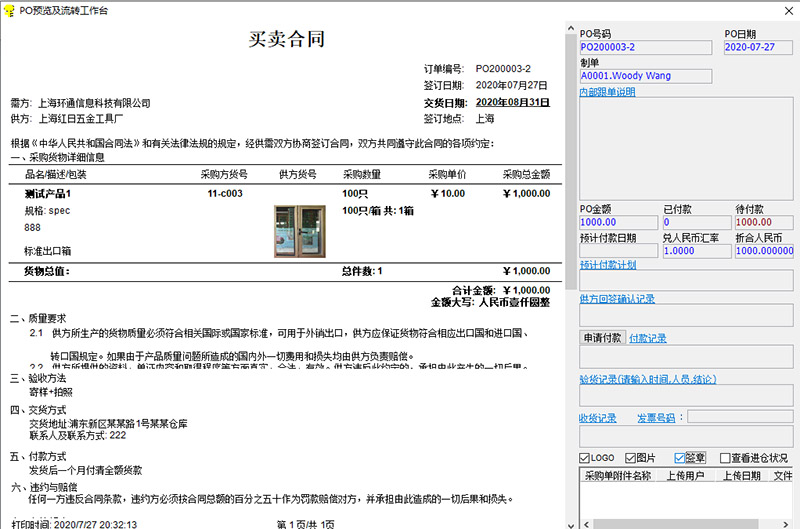This screenshot has height=529, width=800.
Task: Enable the 查看进仓状况 checkbox
Action: point(725,458)
